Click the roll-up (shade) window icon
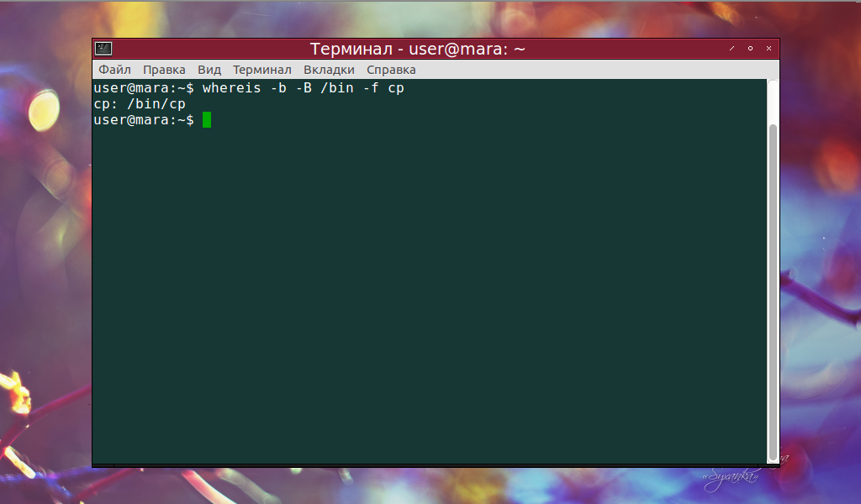 click(731, 49)
